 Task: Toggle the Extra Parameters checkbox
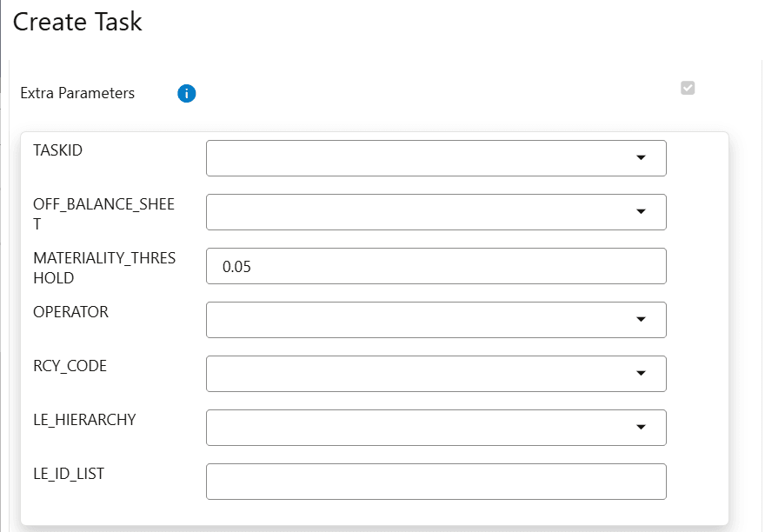click(688, 88)
